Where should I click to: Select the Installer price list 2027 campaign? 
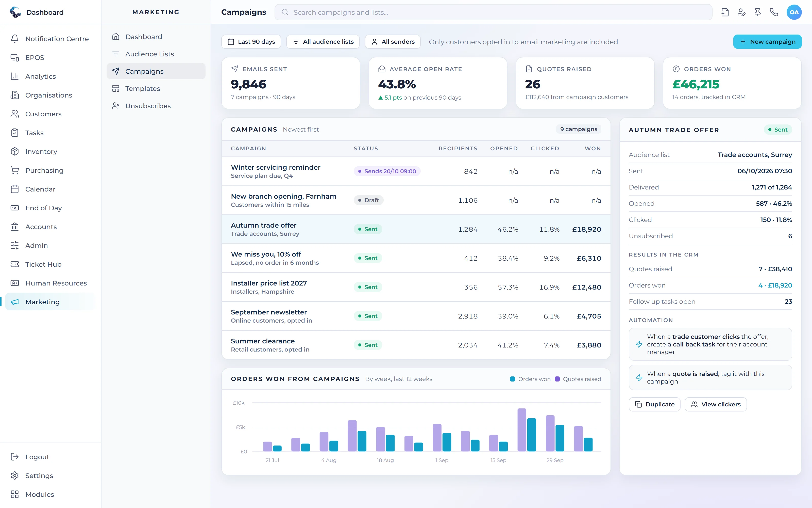tap(416, 287)
